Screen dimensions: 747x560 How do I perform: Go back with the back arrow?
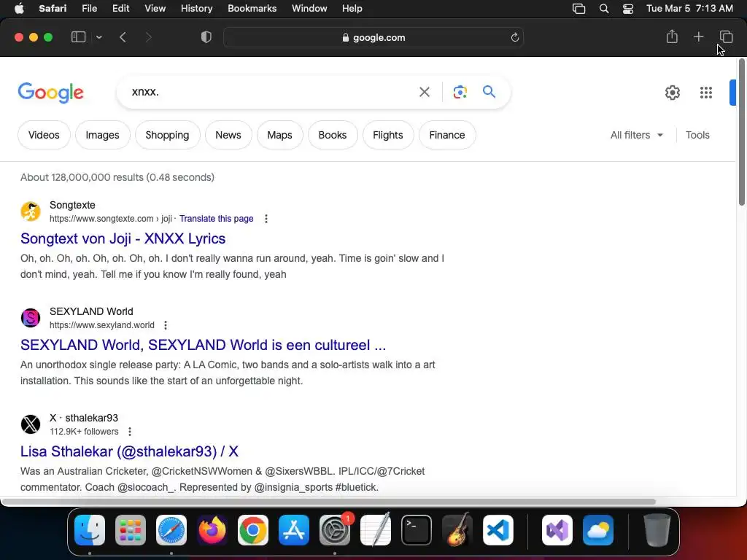pyautogui.click(x=123, y=37)
